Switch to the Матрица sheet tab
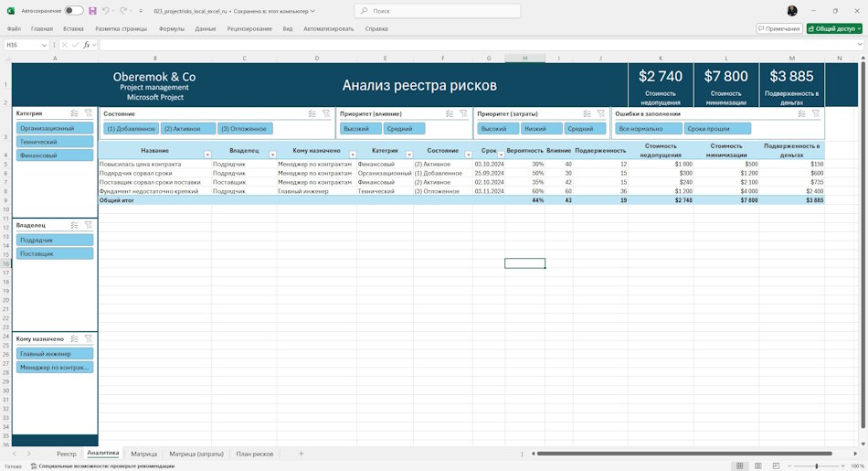This screenshot has width=868, height=471. click(144, 454)
